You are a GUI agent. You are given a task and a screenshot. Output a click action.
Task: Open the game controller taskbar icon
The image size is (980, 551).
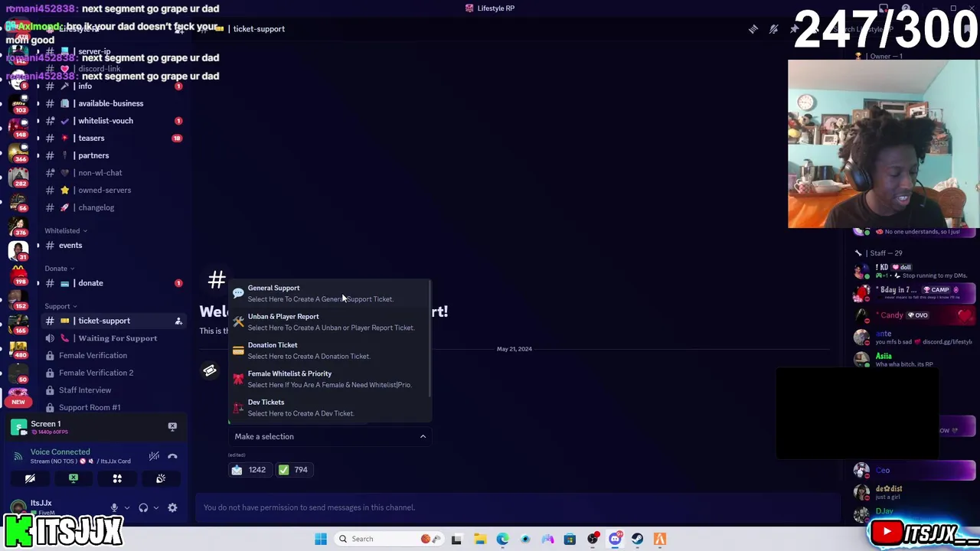[547, 539]
